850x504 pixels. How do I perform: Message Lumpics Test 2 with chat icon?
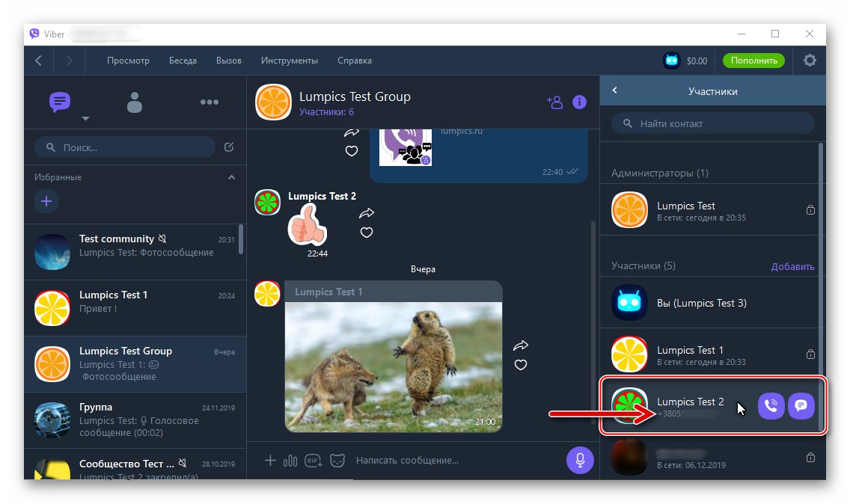coord(801,405)
